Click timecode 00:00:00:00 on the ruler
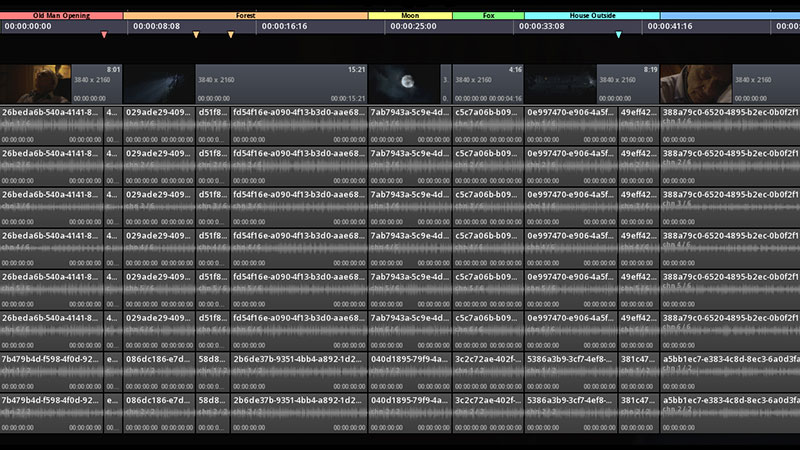 pyautogui.click(x=28, y=26)
